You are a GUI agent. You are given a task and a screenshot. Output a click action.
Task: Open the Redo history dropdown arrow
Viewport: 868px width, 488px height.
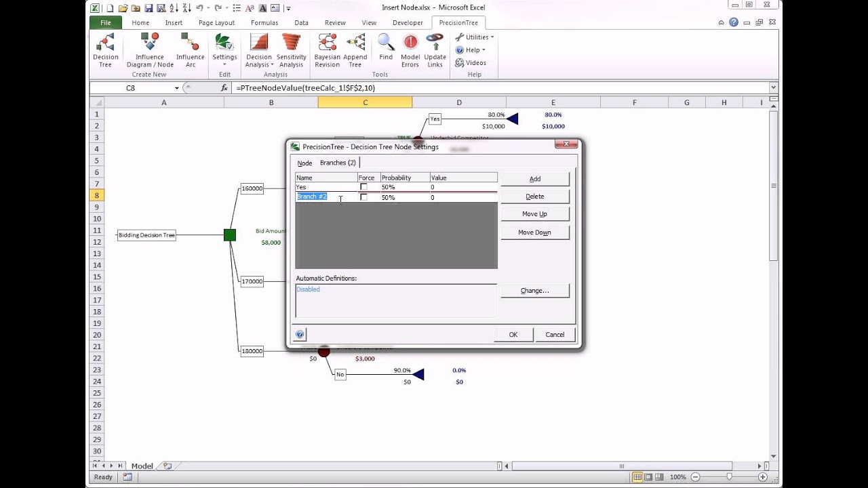click(226, 8)
